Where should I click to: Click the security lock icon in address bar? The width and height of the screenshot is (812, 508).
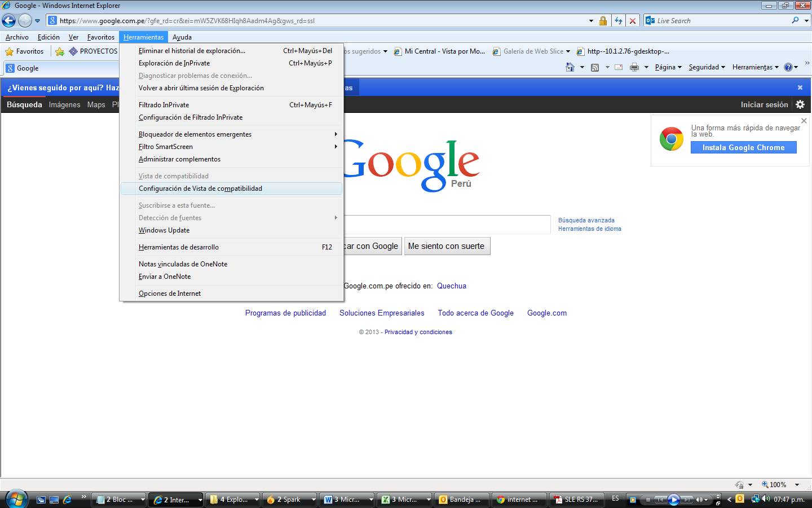603,20
